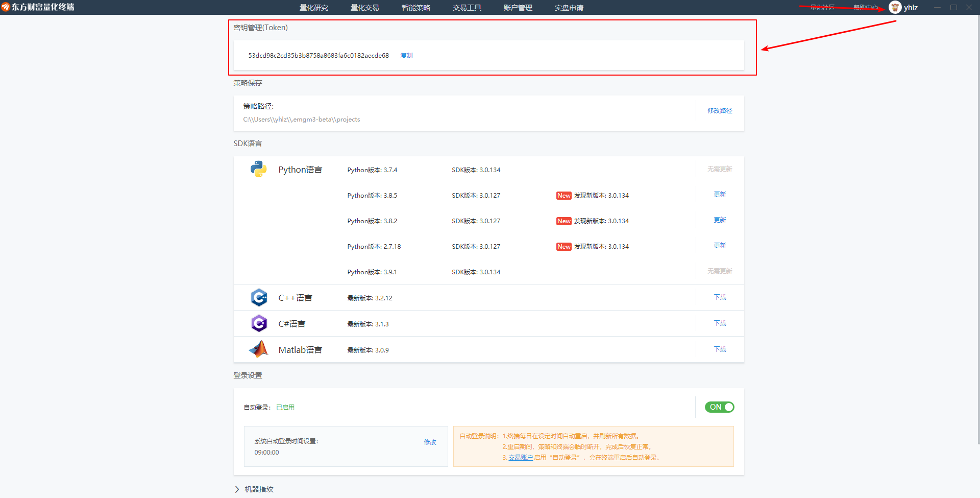Open the yhlz username menu
This screenshot has height=498, width=980.
[911, 8]
